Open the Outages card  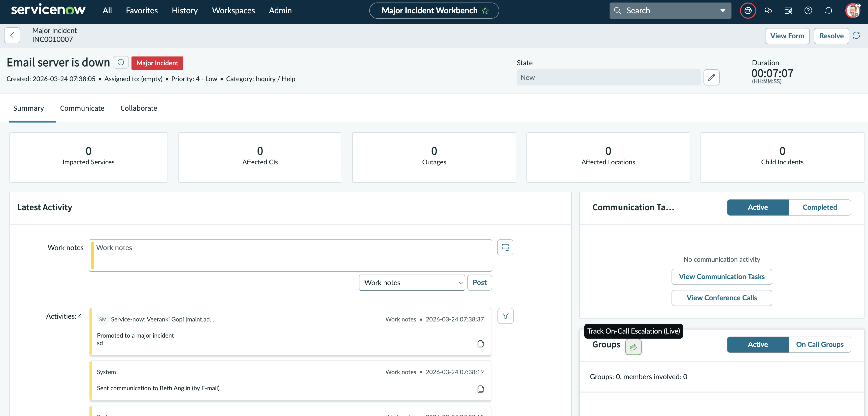(x=434, y=158)
